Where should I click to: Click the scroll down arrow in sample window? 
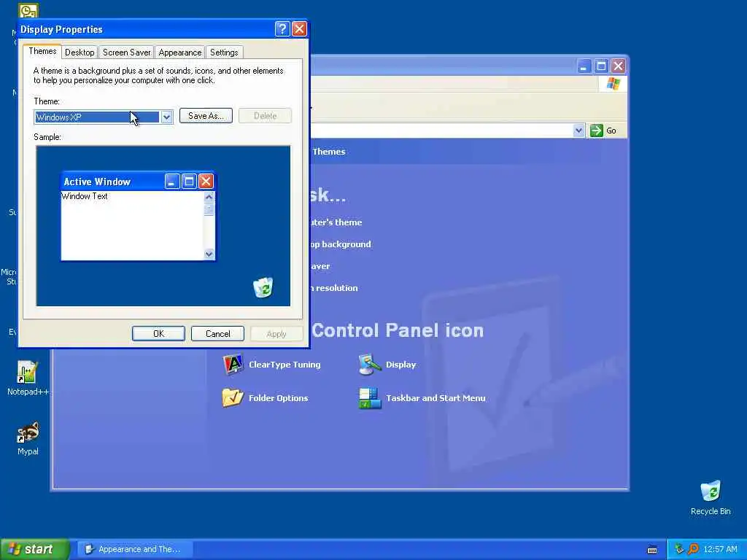pos(209,254)
